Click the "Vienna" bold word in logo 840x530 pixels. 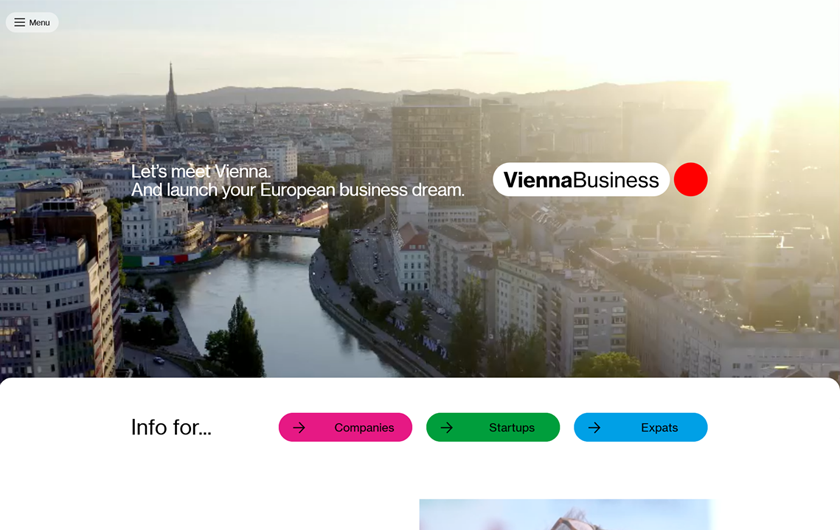click(x=538, y=180)
